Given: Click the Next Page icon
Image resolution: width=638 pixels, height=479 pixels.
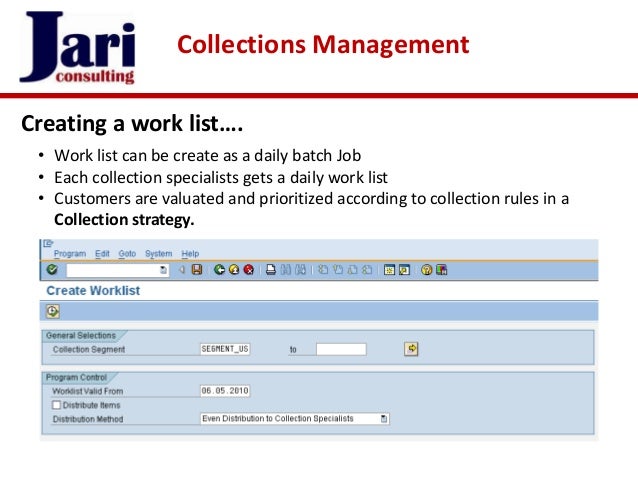Looking at the screenshot, I should point(352,269).
